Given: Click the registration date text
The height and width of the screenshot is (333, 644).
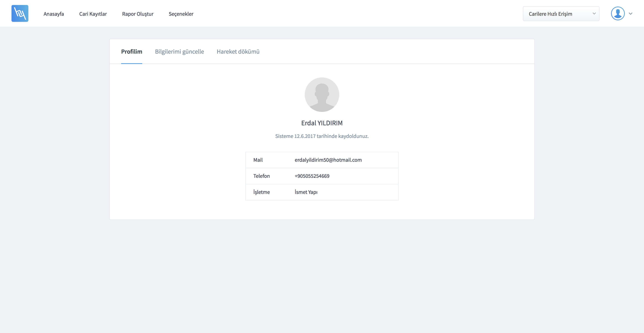Looking at the screenshot, I should coord(322,136).
